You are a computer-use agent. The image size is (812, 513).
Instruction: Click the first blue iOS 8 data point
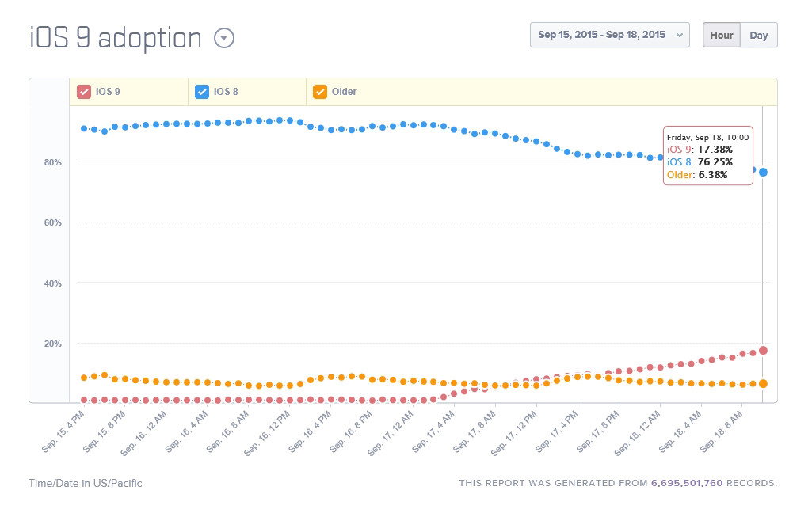[84, 128]
